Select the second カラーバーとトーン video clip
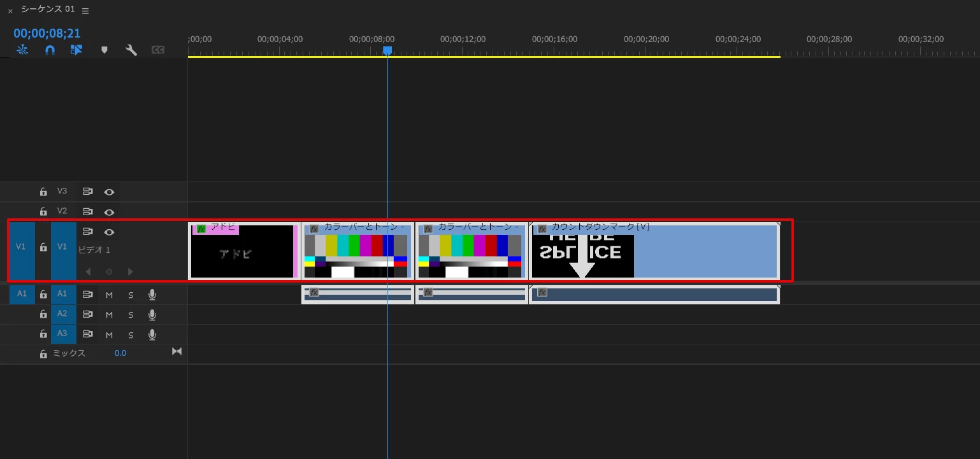 click(472, 251)
